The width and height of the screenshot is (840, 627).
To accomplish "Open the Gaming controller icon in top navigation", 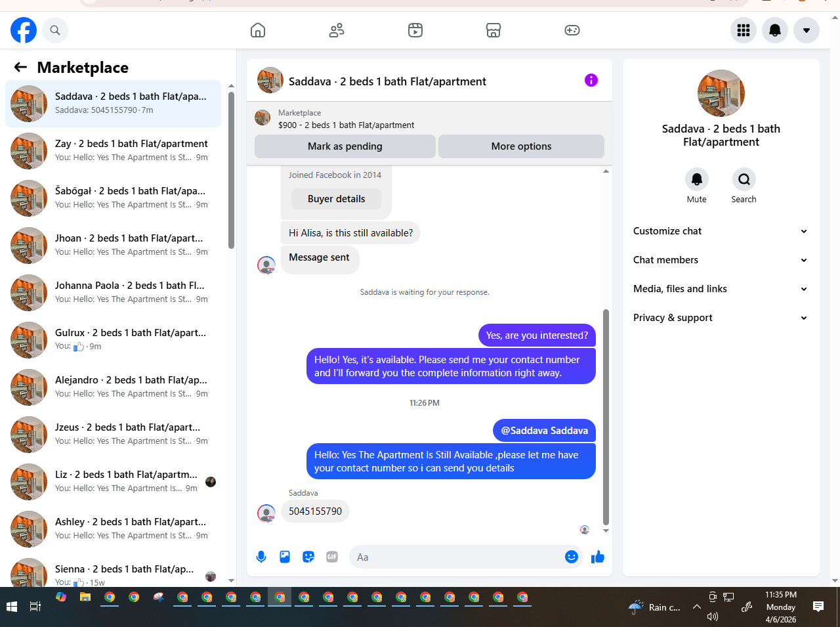I will (x=572, y=30).
